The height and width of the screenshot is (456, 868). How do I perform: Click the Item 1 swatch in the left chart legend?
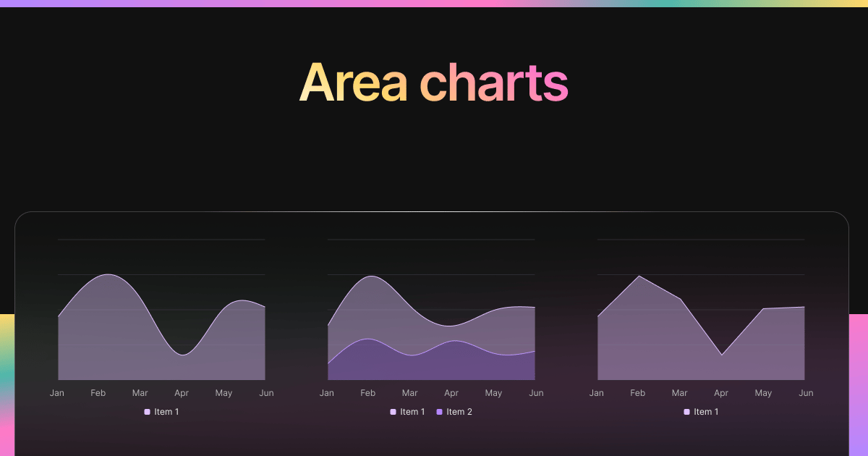147,412
